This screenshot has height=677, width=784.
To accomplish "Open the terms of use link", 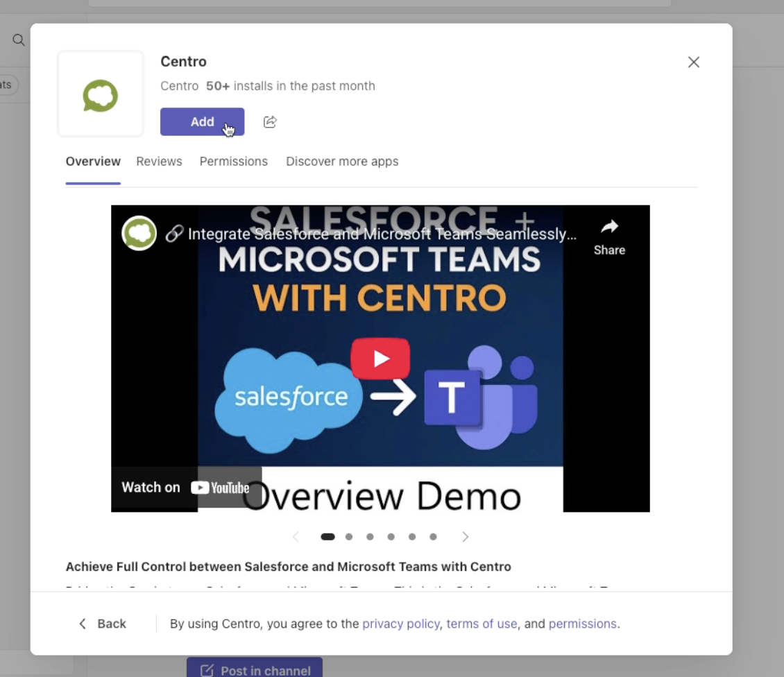I will click(482, 624).
